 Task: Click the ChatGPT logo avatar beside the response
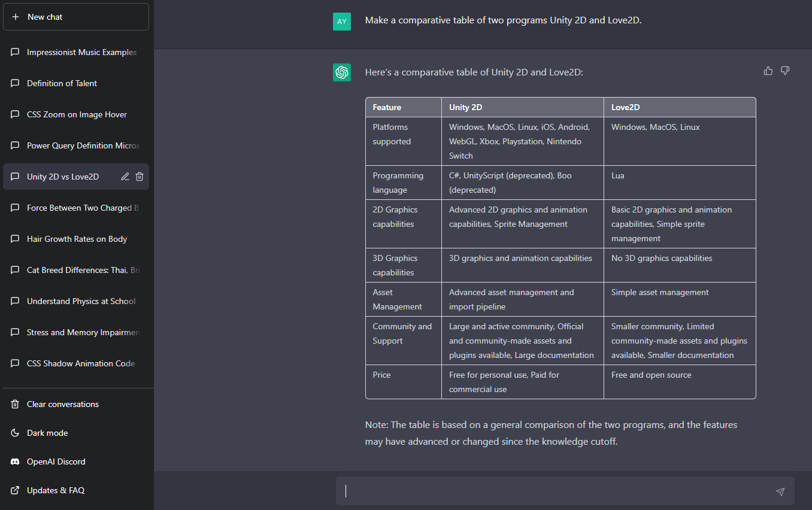[x=342, y=72]
